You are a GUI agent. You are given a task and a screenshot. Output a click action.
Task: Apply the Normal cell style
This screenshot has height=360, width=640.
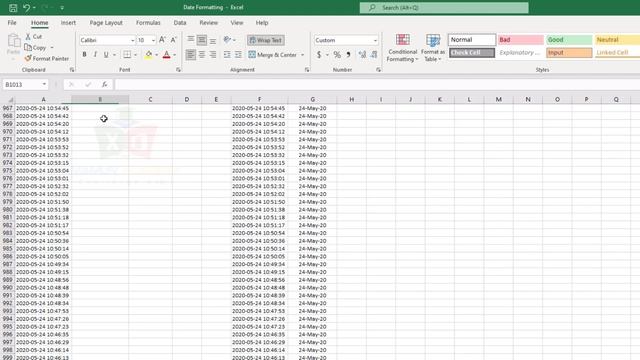coord(472,40)
